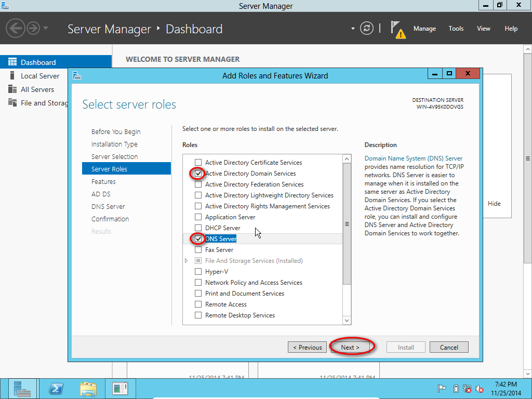Click the Next button in the wizard

coord(350,347)
